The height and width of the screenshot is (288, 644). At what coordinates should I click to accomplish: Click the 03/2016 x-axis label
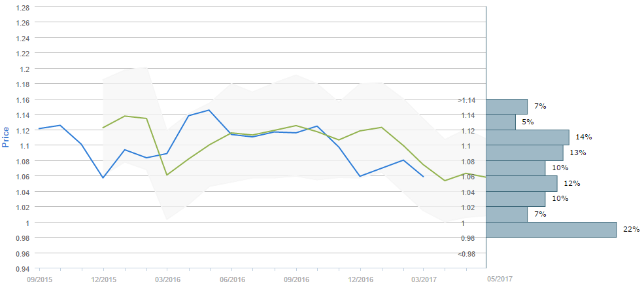point(167,279)
